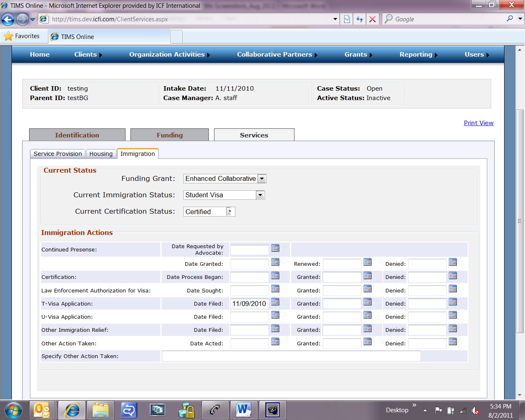Open calendar for Date Process Began
The height and width of the screenshot is (420, 525).
275,276
